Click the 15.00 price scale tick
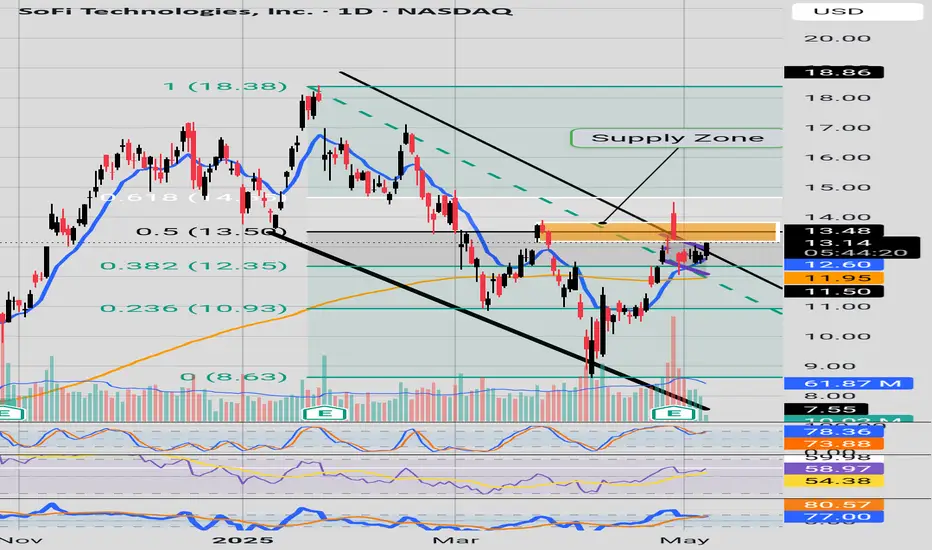Screen dimensions: 932x550 coord(837,188)
